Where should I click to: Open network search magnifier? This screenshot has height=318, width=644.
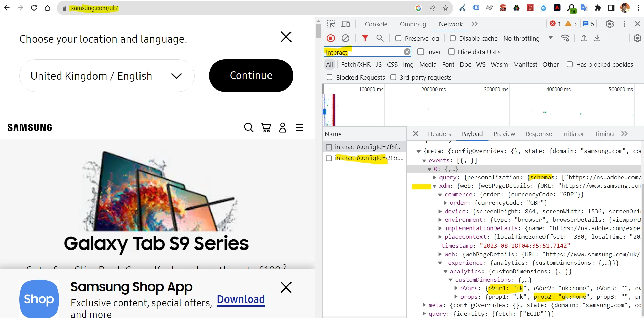pyautogui.click(x=380, y=38)
